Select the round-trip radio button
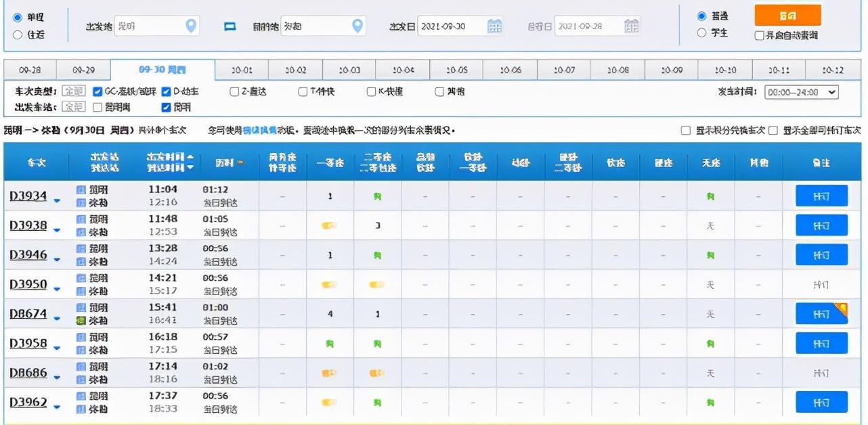The image size is (868, 425). (18, 35)
